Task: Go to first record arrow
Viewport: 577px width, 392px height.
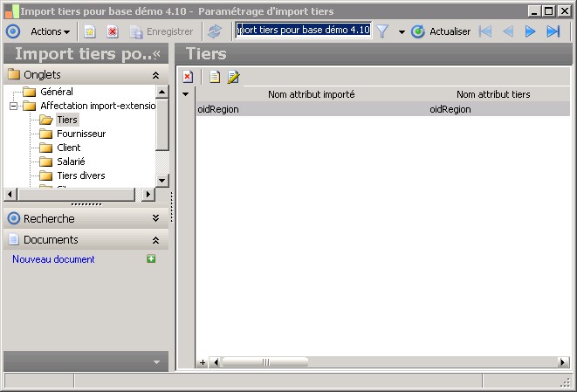Action: click(485, 31)
